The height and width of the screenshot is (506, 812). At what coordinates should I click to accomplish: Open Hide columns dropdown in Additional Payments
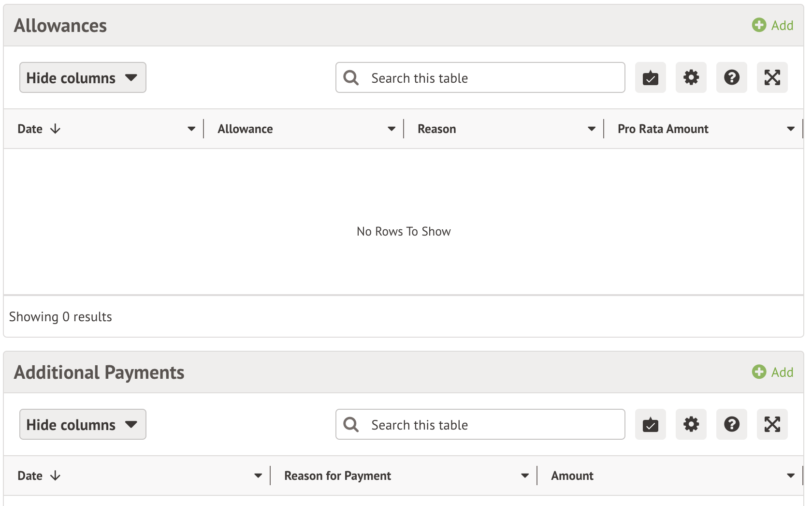(x=83, y=424)
